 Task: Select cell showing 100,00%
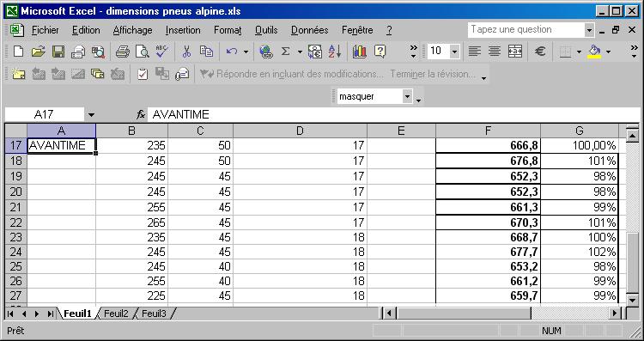tap(580, 145)
